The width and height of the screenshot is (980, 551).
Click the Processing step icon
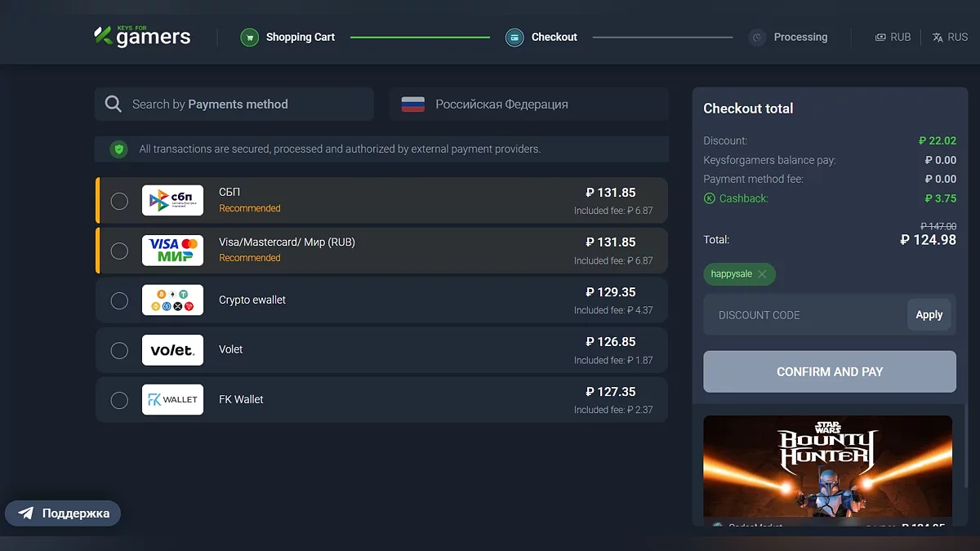point(758,38)
